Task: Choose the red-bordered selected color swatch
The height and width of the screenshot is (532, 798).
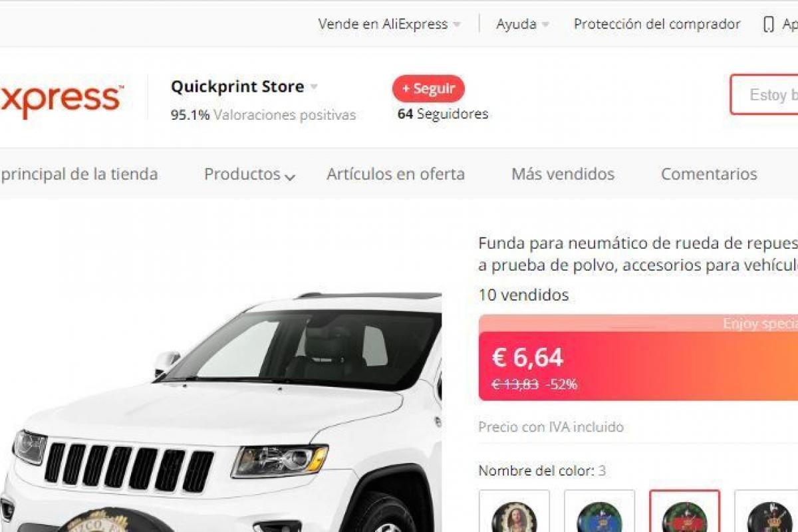Action: (x=684, y=511)
